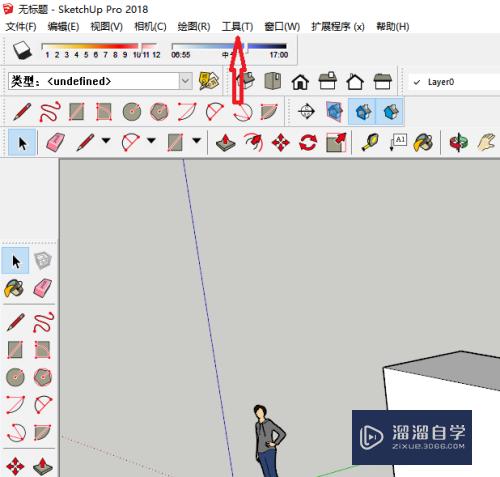Select Eraser in Large Tool Set sidebar
The height and width of the screenshot is (477, 500).
click(43, 288)
